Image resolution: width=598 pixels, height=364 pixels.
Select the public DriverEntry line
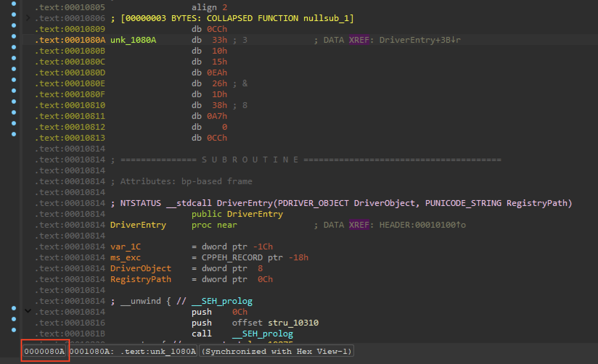[x=237, y=214]
